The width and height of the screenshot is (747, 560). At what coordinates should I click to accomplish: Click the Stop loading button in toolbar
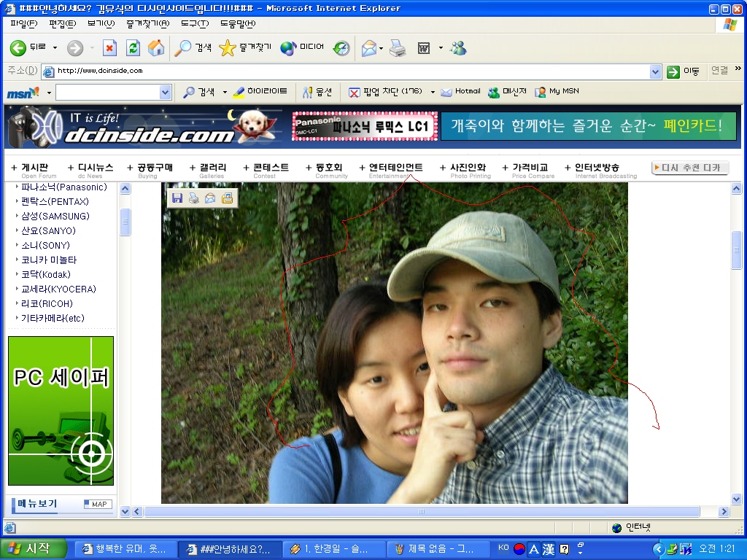(109, 48)
